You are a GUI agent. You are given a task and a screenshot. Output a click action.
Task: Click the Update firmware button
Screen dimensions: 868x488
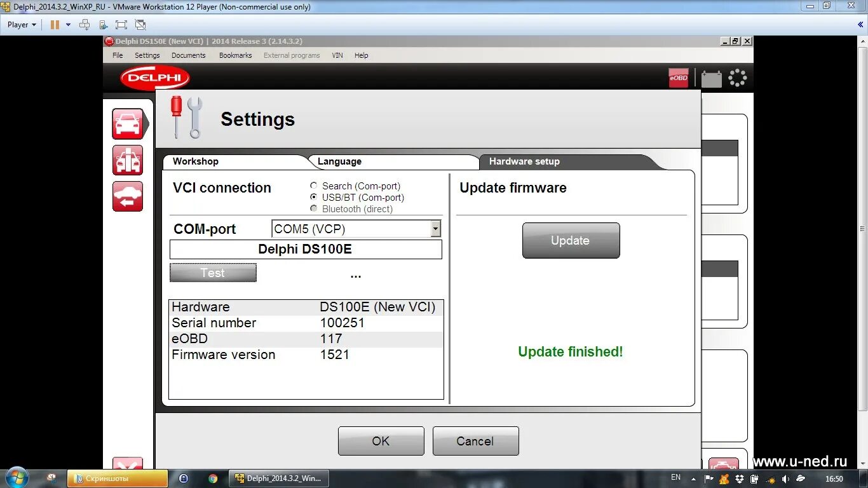(x=571, y=240)
